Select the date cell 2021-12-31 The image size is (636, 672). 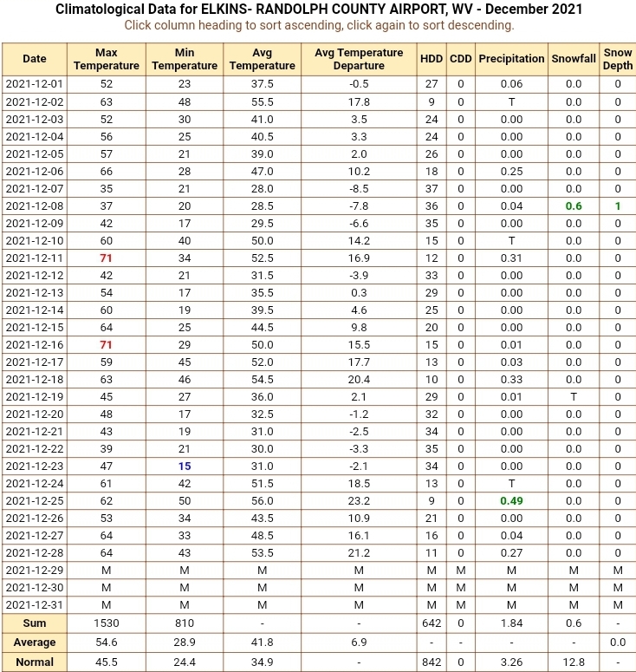[35, 605]
